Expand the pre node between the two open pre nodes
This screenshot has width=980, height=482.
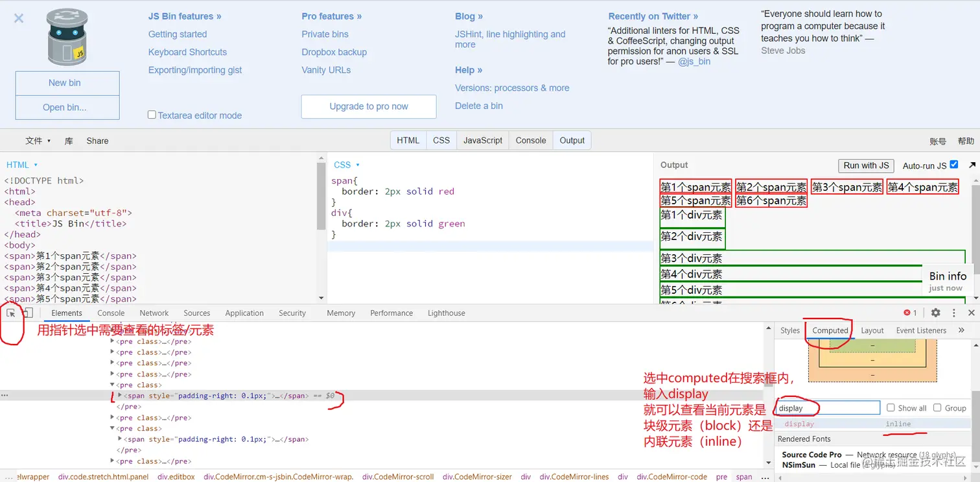[113, 418]
